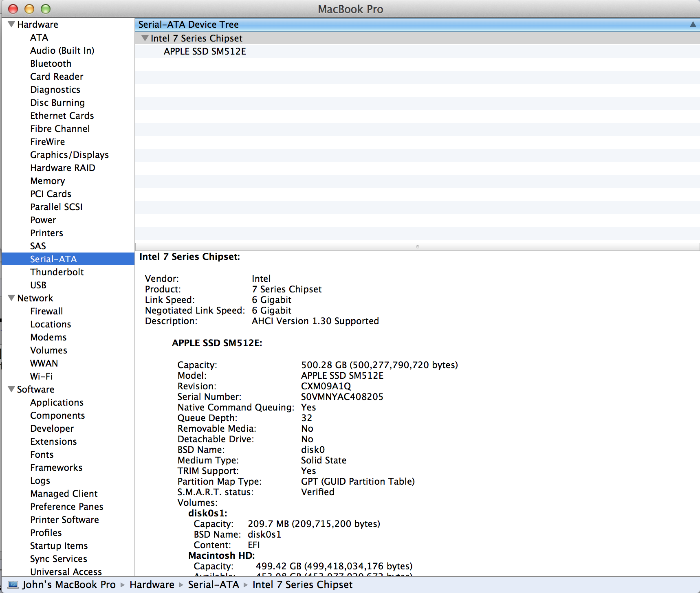700x593 pixels.
Task: Open the SAS section
Action: pos(38,246)
